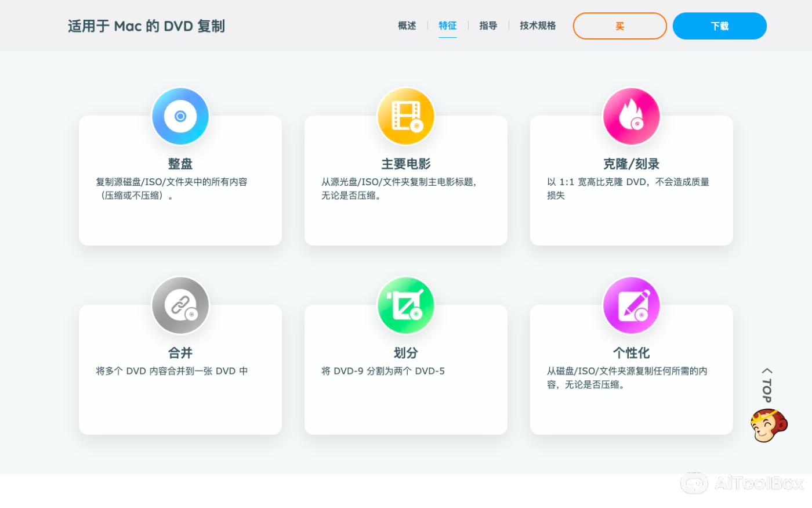Switch to the 概述 tab
812x508 pixels.
[407, 26]
